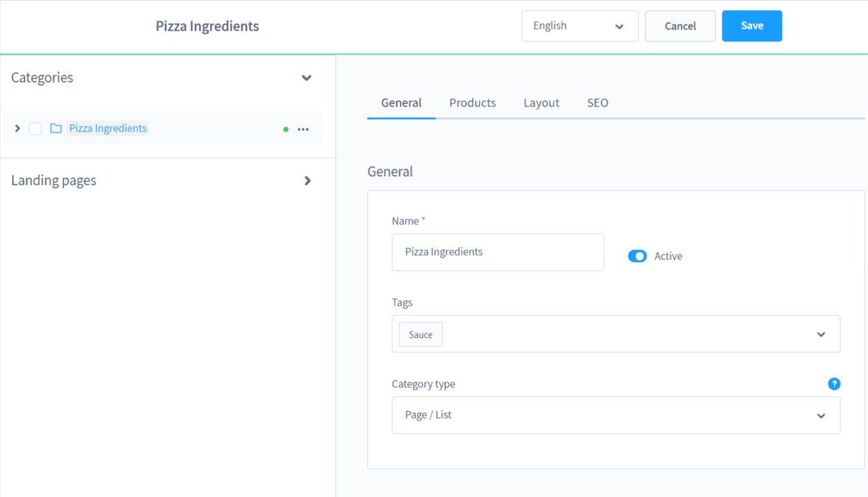Click the folder icon beside Pizza Ingredients
Viewport: 868px width, 497px height.
[x=55, y=128]
